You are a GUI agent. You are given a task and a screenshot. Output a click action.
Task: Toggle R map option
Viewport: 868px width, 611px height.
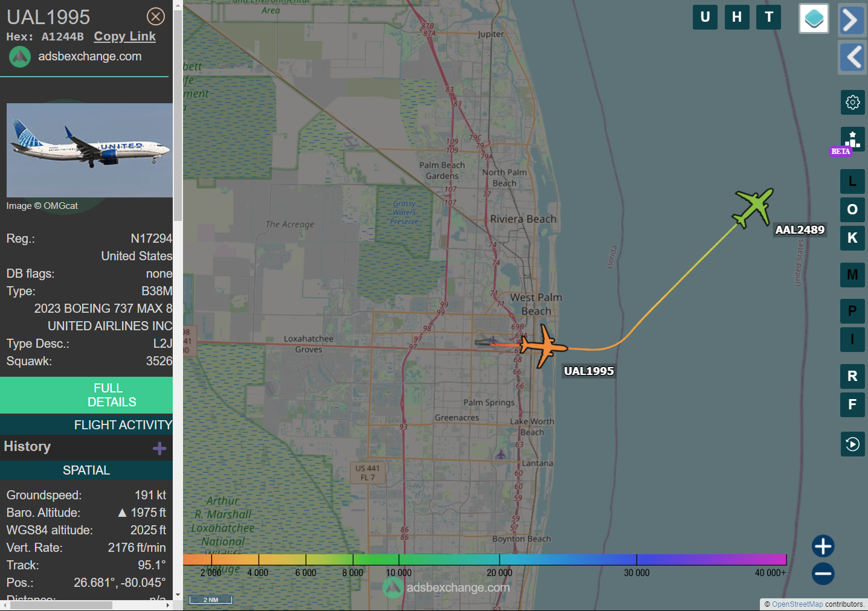pyautogui.click(x=852, y=376)
